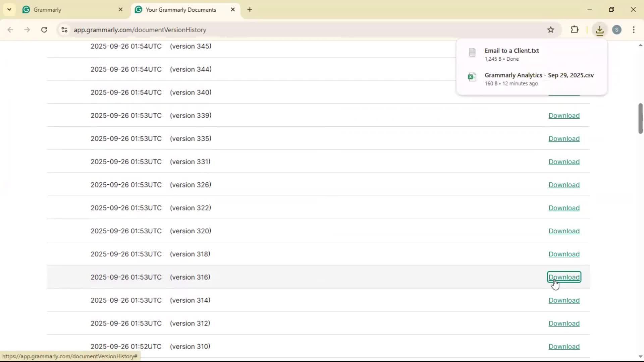Bookmark this page with star icon
644x362 pixels.
pyautogui.click(x=550, y=30)
